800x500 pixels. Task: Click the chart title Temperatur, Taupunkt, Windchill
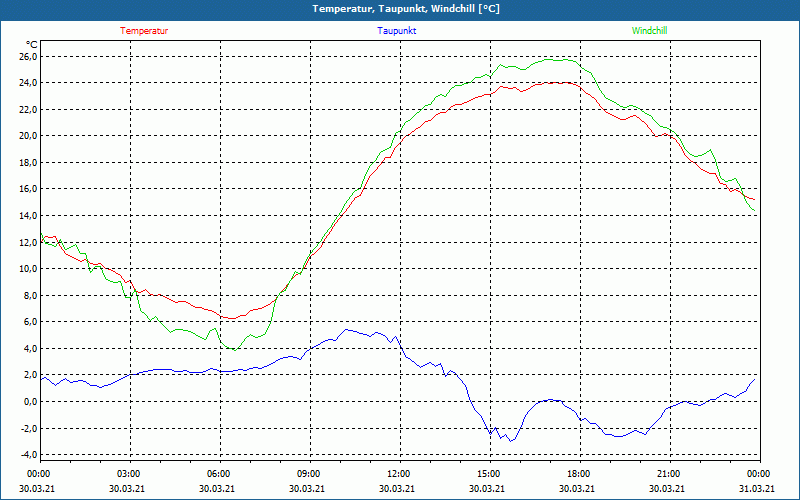406,9
